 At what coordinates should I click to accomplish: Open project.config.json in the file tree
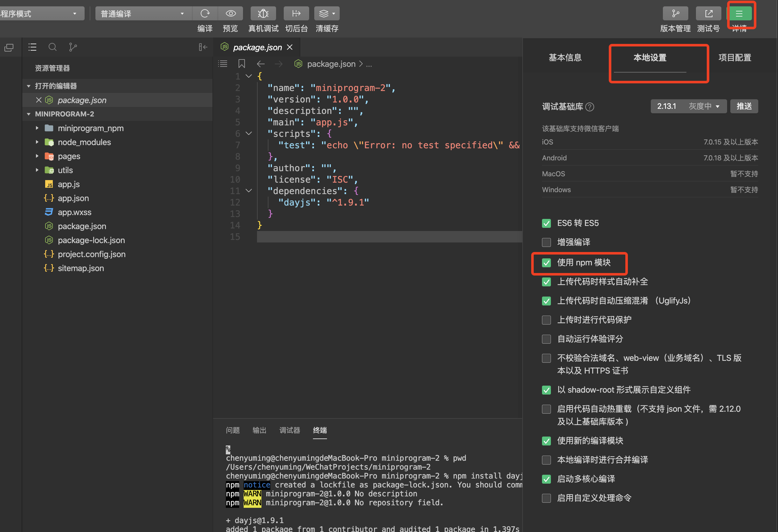click(91, 254)
